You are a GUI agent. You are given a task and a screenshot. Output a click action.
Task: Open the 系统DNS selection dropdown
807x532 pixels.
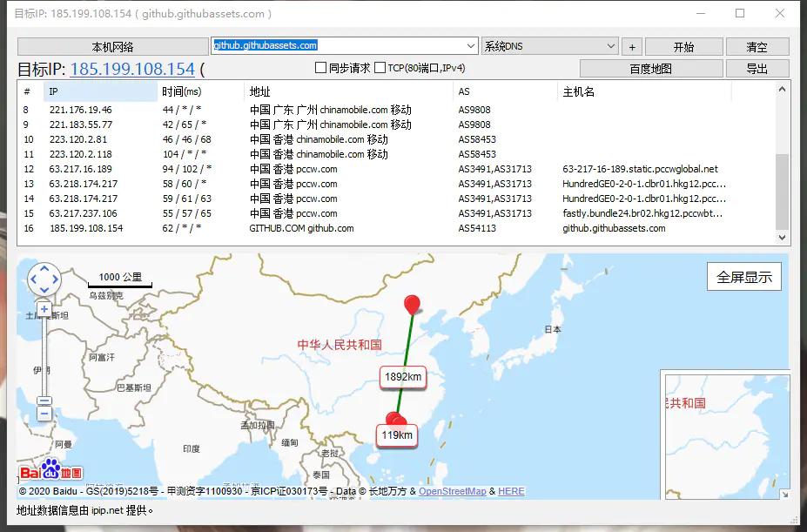(x=609, y=45)
